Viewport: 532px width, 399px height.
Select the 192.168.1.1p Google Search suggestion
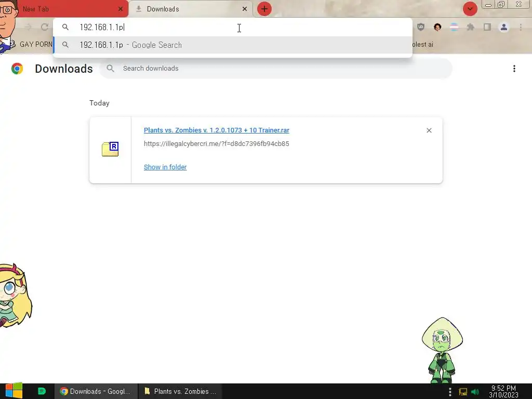233,45
